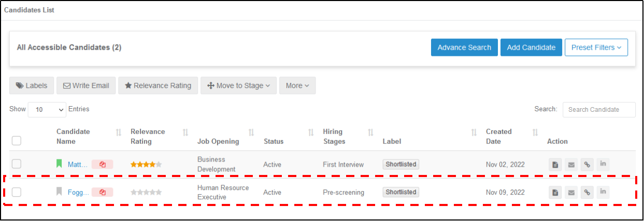Open the More dropdown
The image size is (644, 221).
(x=297, y=85)
